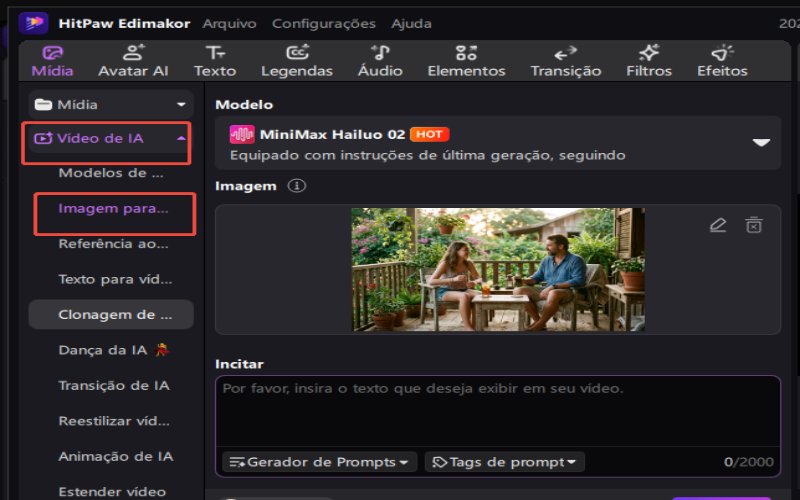The image size is (800, 500).
Task: Select Dança da IA in sidebar
Action: coord(103,351)
